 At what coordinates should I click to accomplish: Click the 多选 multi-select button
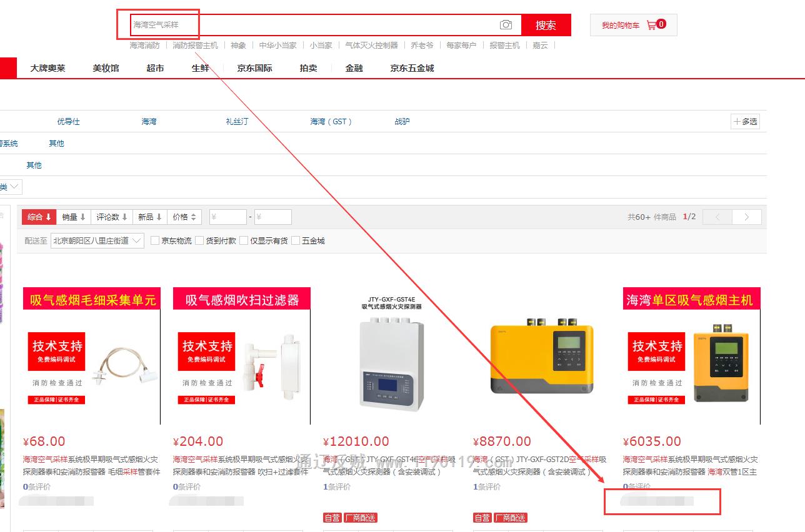pyautogui.click(x=745, y=122)
